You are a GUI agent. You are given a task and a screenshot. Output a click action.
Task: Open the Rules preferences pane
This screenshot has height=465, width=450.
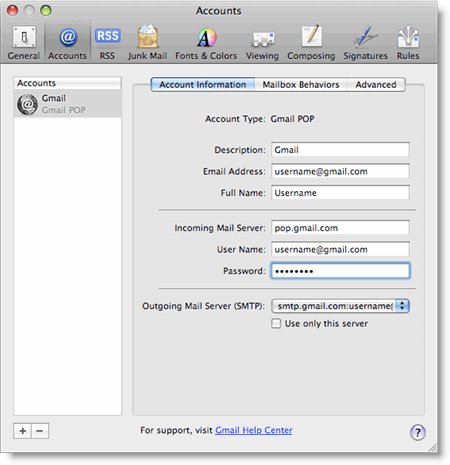pyautogui.click(x=408, y=43)
